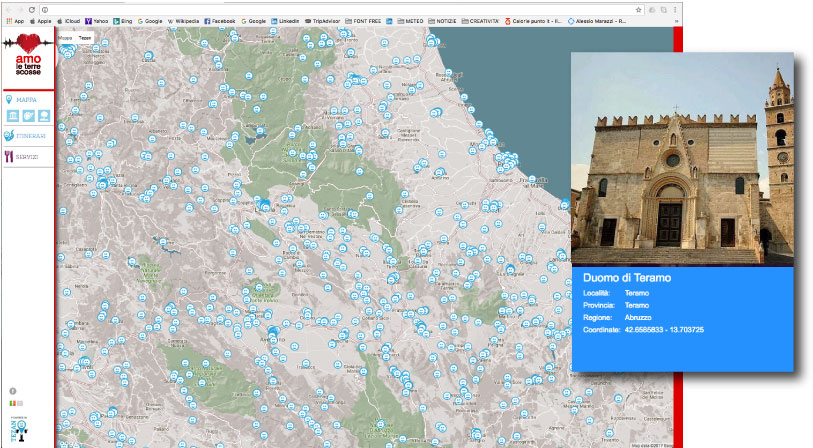Screen dimensions: 813x448
Task: Click the fork and knife SERVIZI icon
Action: (x=8, y=157)
